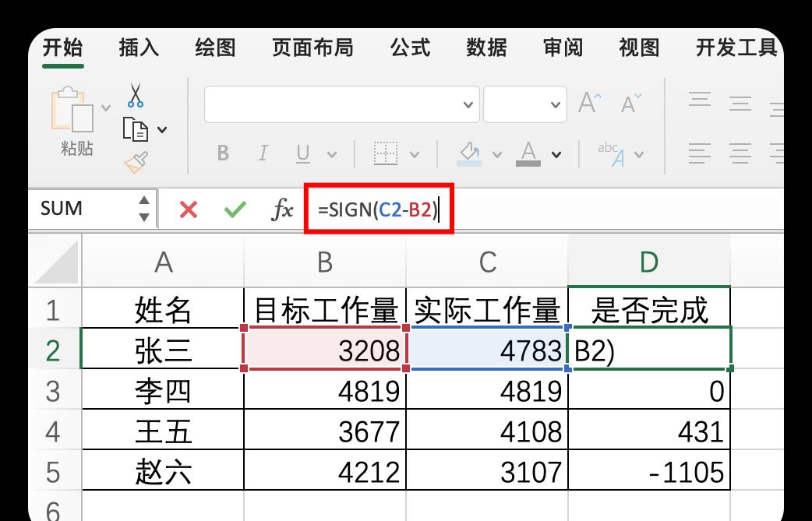Click cell with value -1105
This screenshot has width=812, height=521.
[649, 471]
